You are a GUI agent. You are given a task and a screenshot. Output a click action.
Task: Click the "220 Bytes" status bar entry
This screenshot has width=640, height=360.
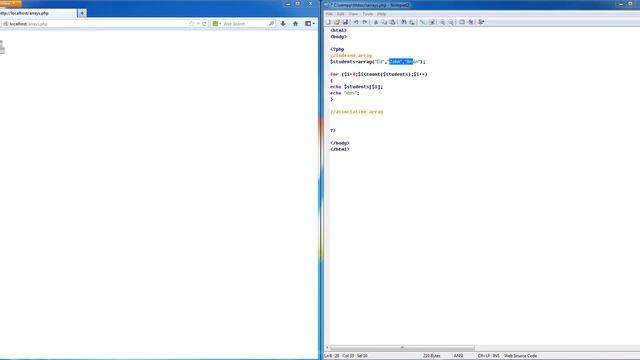pos(431,356)
